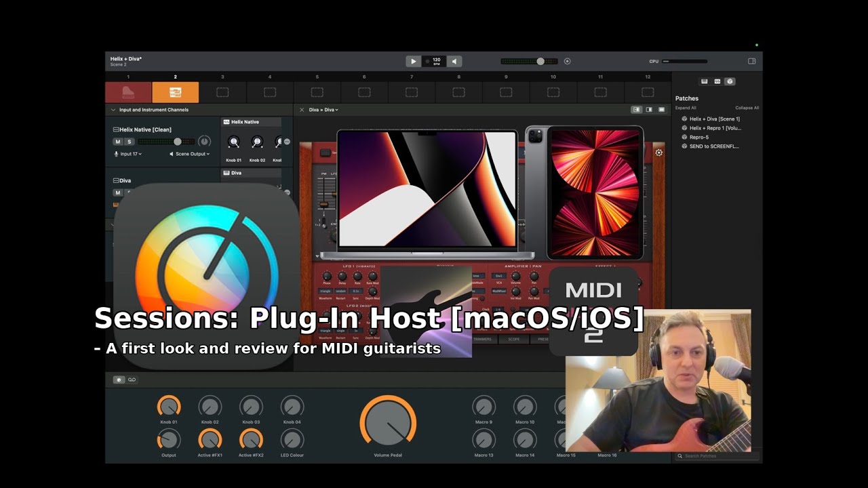The width and height of the screenshot is (868, 488).
Task: Select the orange scene slot 2
Action: tap(176, 92)
